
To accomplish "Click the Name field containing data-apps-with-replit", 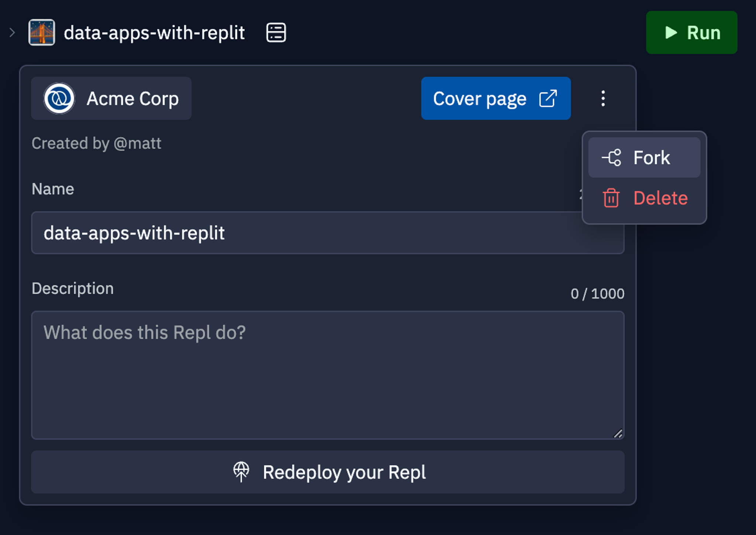I will click(327, 233).
